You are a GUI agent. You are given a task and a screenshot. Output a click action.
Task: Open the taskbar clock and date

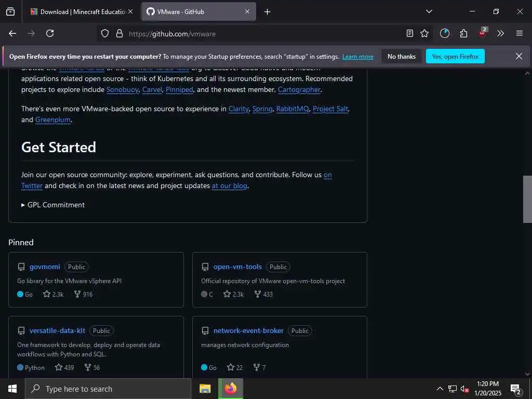coord(488,389)
